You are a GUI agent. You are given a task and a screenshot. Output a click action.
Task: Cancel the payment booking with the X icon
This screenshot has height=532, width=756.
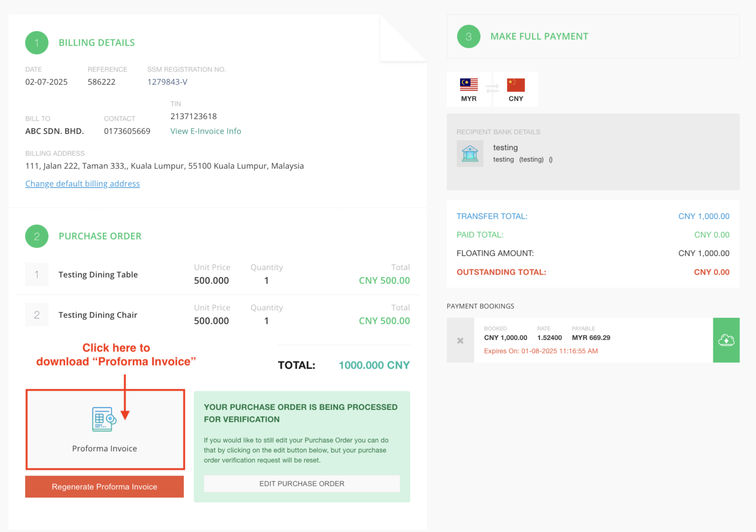pos(460,340)
